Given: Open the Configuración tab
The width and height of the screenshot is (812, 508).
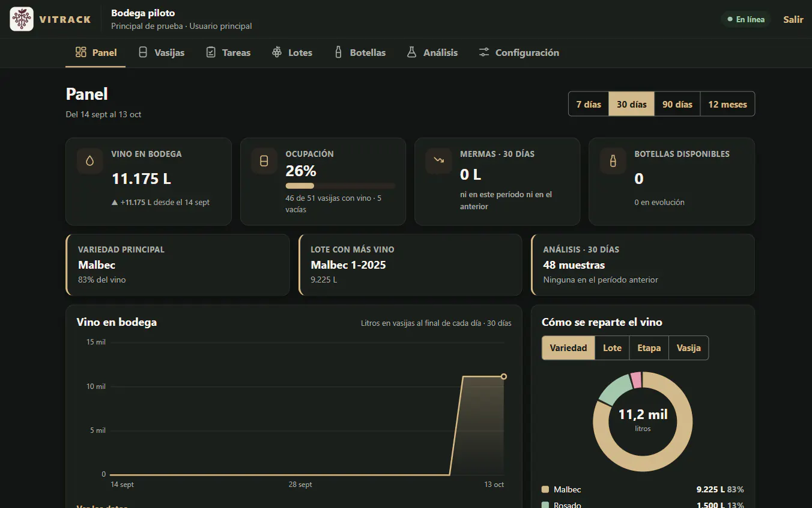Looking at the screenshot, I should [x=519, y=53].
